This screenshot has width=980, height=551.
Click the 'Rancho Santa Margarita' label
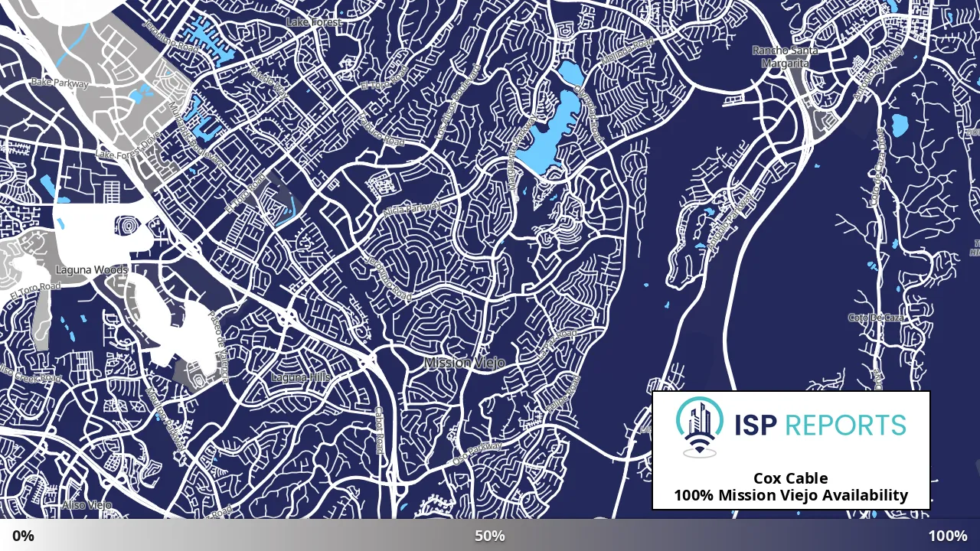785,57
